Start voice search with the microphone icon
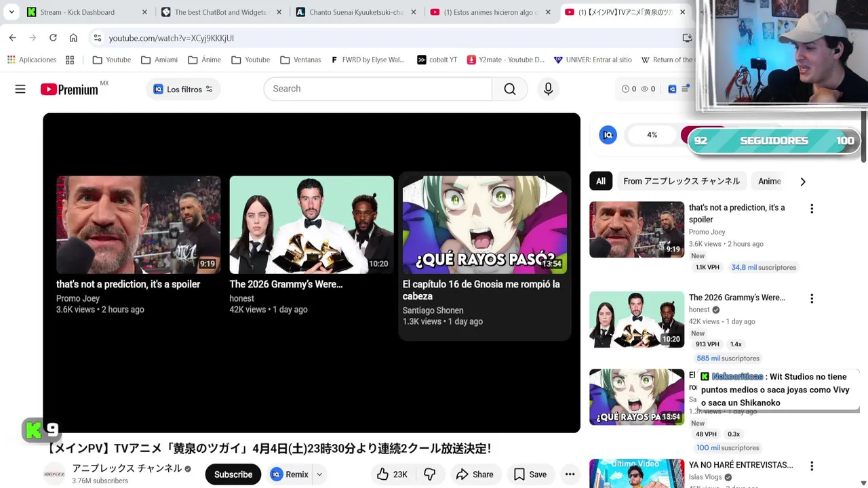Screen dimensions: 868x488 click(x=548, y=89)
